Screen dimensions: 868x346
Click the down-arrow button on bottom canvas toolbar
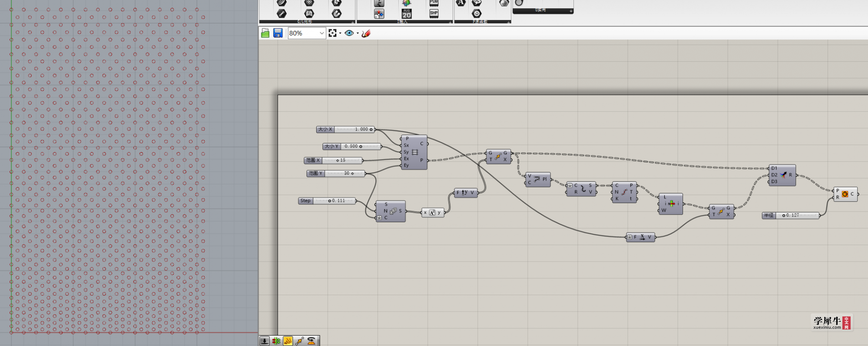[265, 341]
